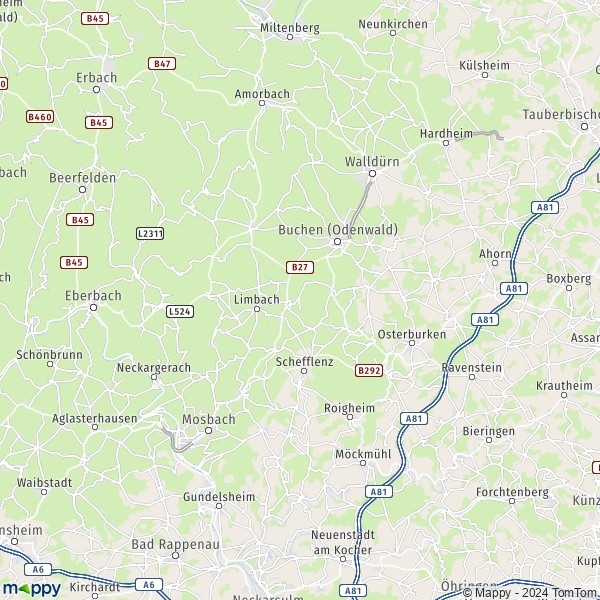
Task: Click the Schefflenz town marker
Action: click(304, 371)
